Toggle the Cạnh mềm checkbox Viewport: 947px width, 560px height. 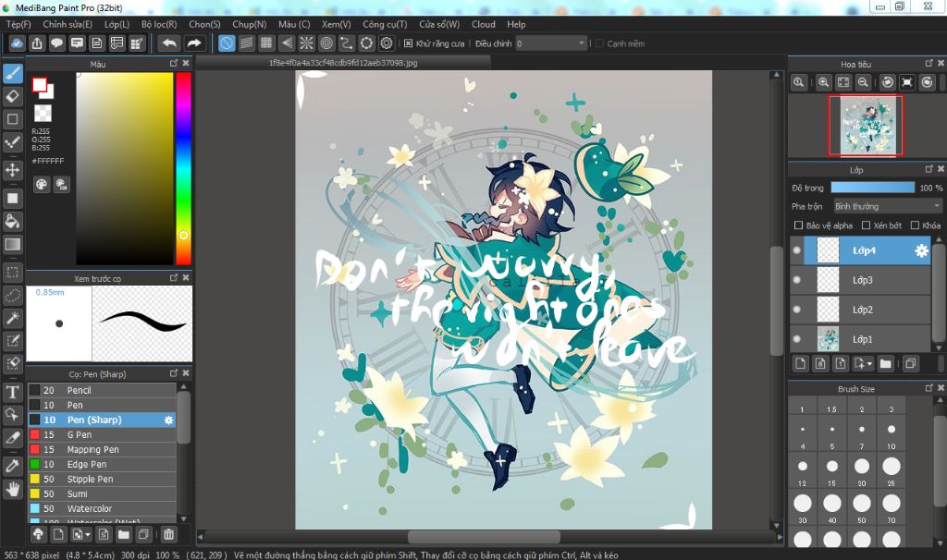[599, 43]
